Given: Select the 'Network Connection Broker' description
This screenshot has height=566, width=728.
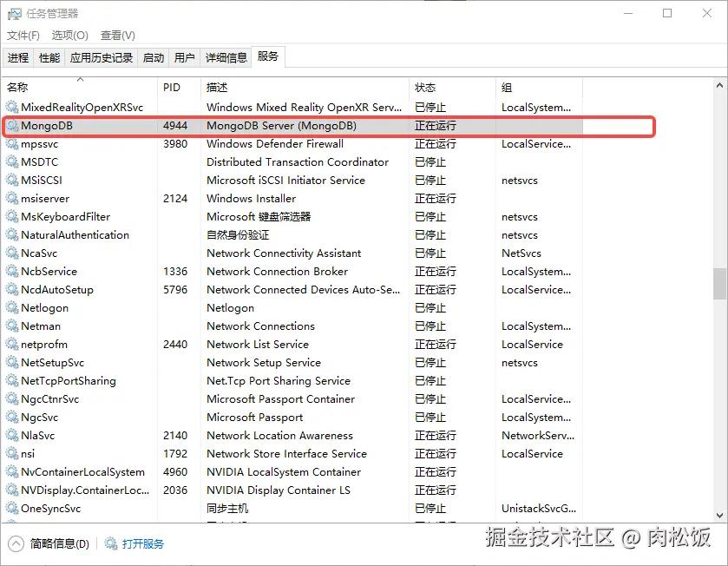Looking at the screenshot, I should pyautogui.click(x=277, y=272).
